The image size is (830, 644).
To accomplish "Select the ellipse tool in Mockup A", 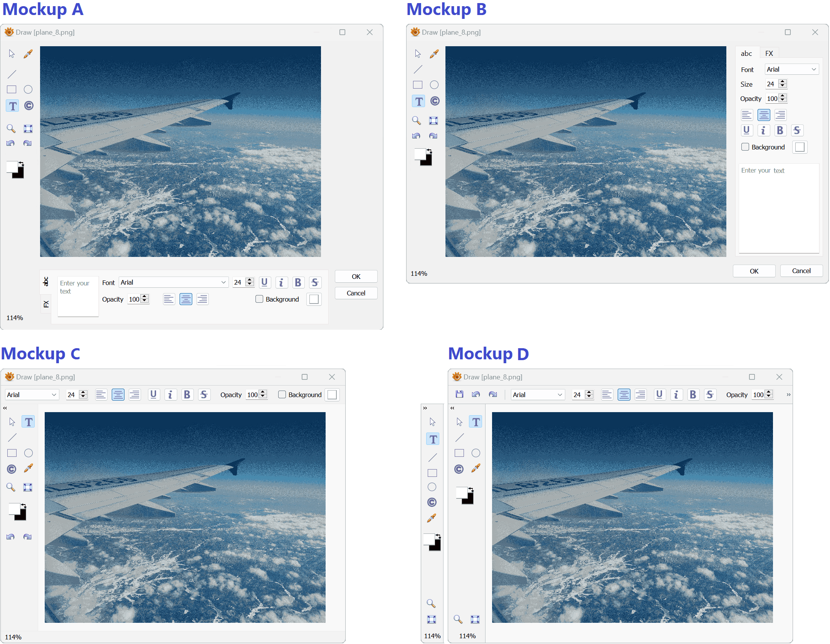I will click(28, 89).
